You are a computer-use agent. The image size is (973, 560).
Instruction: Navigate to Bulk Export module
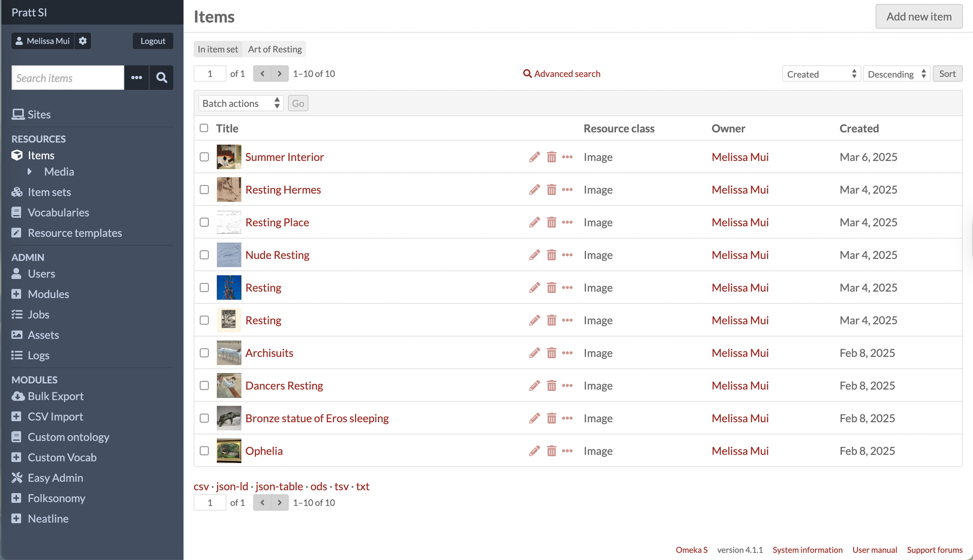click(56, 396)
